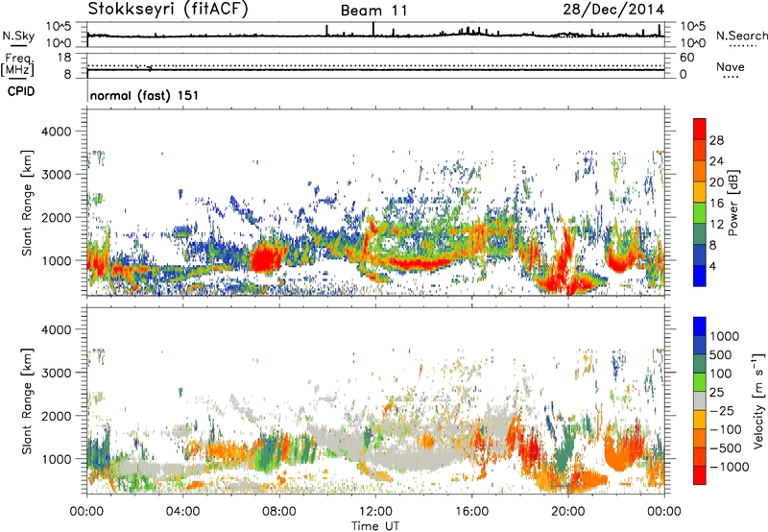The width and height of the screenshot is (768, 532).
Task: Select the Freq. [MHz] axis label
Action: [x=18, y=64]
